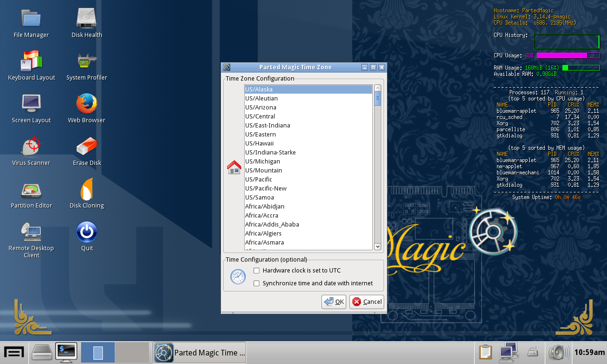
Task: Confirm with the OK button
Action: click(x=334, y=302)
